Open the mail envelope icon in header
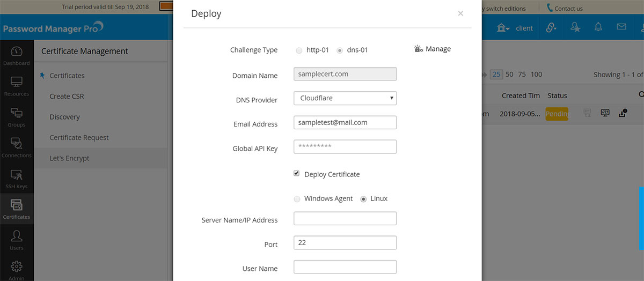 pyautogui.click(x=621, y=27)
